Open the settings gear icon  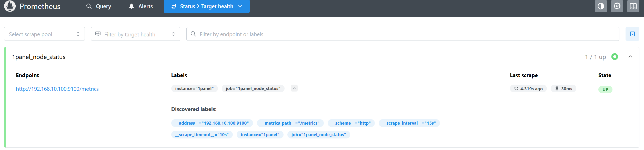[x=617, y=6]
